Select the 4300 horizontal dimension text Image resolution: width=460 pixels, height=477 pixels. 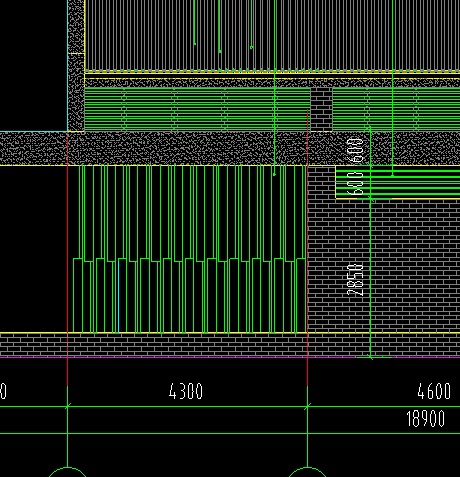point(186,391)
